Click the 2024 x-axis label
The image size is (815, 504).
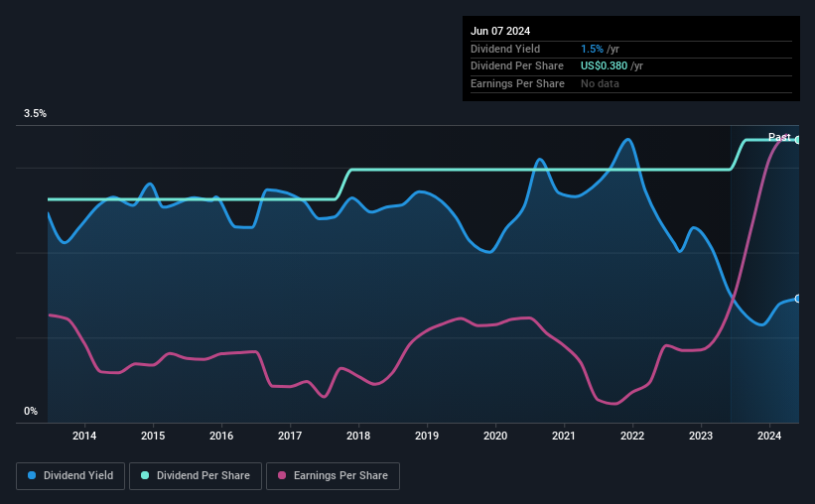[x=769, y=436]
